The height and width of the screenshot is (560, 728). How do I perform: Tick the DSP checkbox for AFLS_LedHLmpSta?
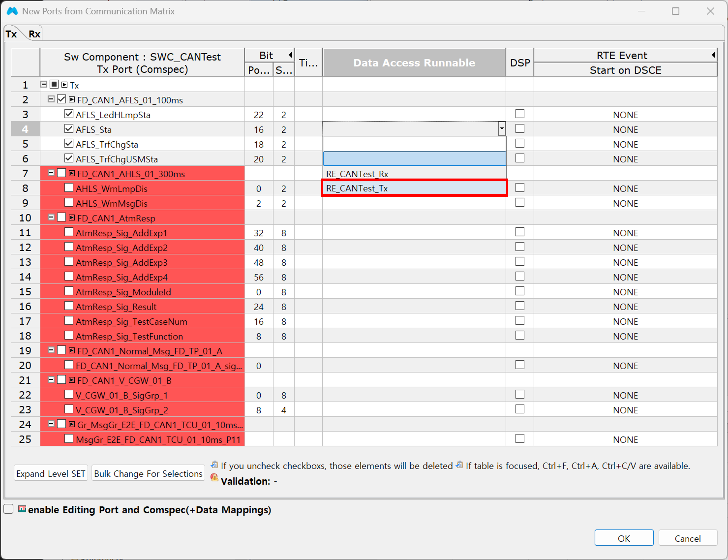coord(520,114)
